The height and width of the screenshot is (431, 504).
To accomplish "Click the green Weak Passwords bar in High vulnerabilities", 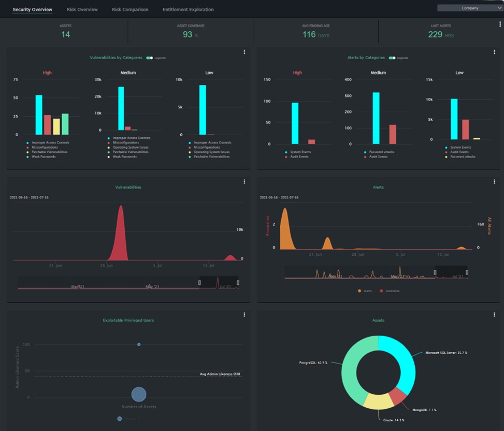I will point(65,124).
